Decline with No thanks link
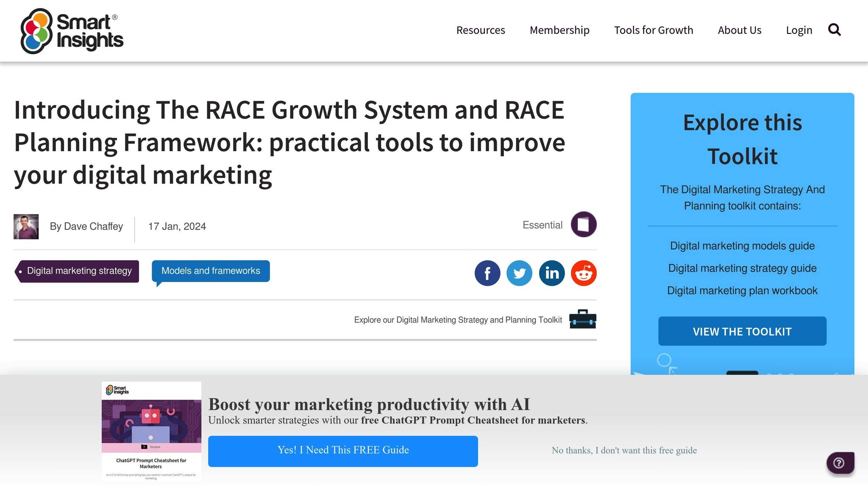Image resolution: width=868 pixels, height=488 pixels. tap(624, 450)
